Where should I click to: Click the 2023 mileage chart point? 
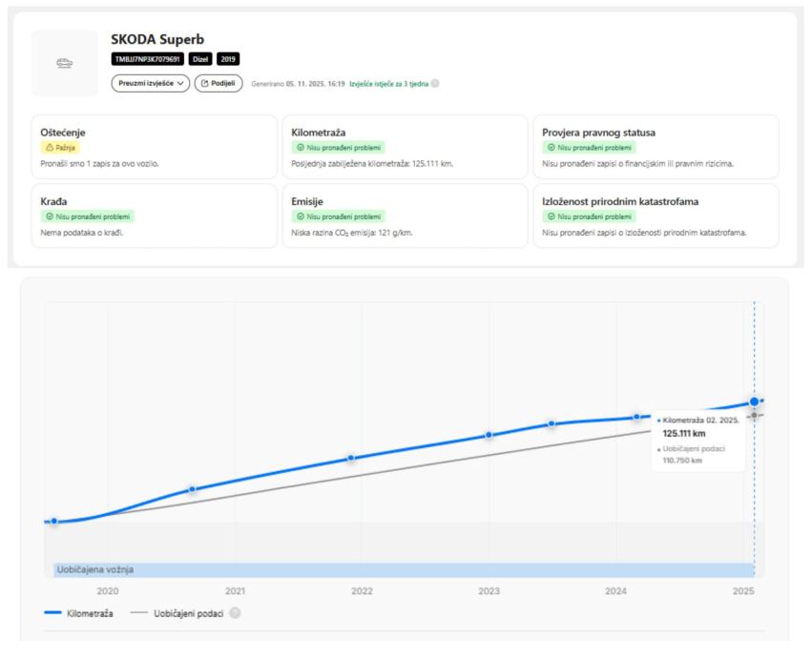[489, 435]
